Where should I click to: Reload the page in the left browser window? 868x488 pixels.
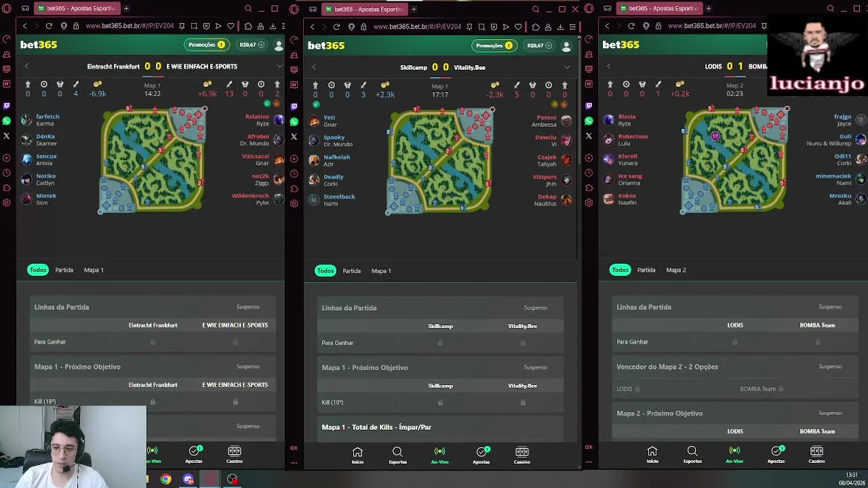(x=49, y=26)
